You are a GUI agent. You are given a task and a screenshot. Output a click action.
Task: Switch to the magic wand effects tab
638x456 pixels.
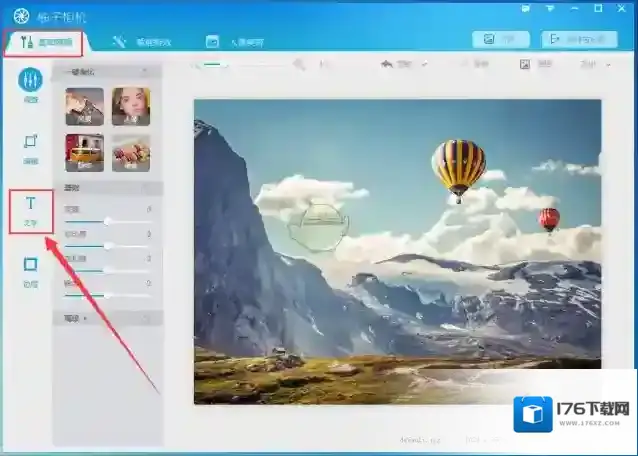point(140,42)
